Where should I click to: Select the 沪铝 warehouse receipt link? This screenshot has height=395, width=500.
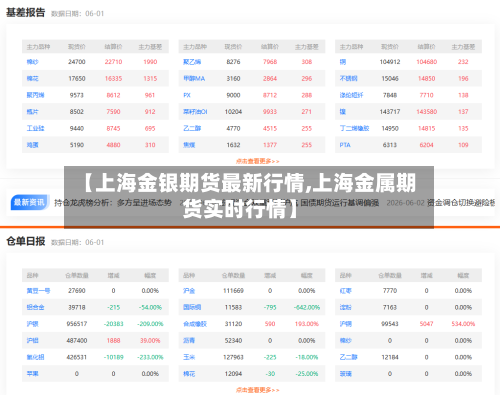click(x=32, y=341)
